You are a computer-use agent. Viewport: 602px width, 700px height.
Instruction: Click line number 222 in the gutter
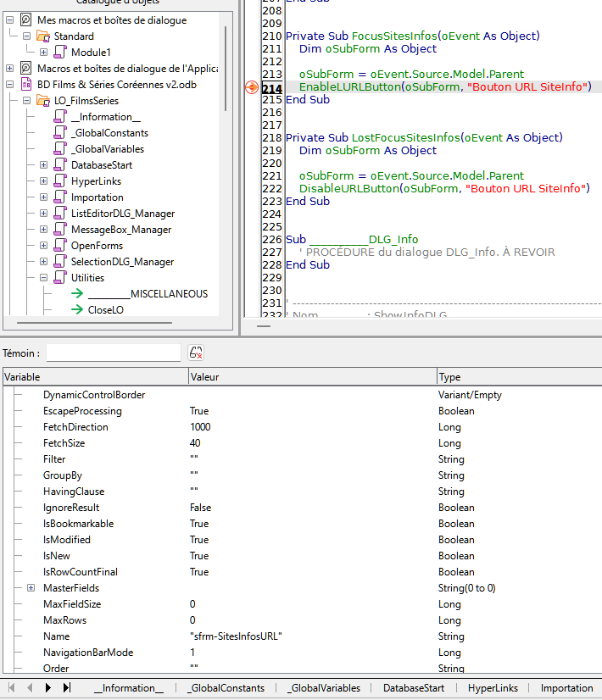(272, 188)
